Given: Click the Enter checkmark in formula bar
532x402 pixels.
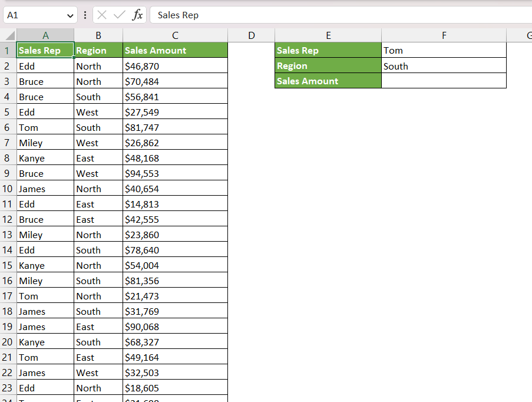Looking at the screenshot, I should (120, 15).
